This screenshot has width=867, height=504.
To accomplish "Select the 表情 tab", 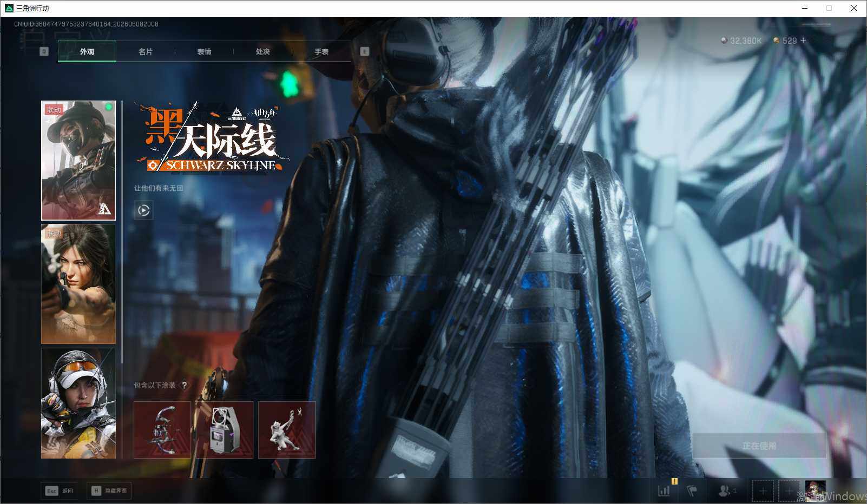I will click(204, 51).
